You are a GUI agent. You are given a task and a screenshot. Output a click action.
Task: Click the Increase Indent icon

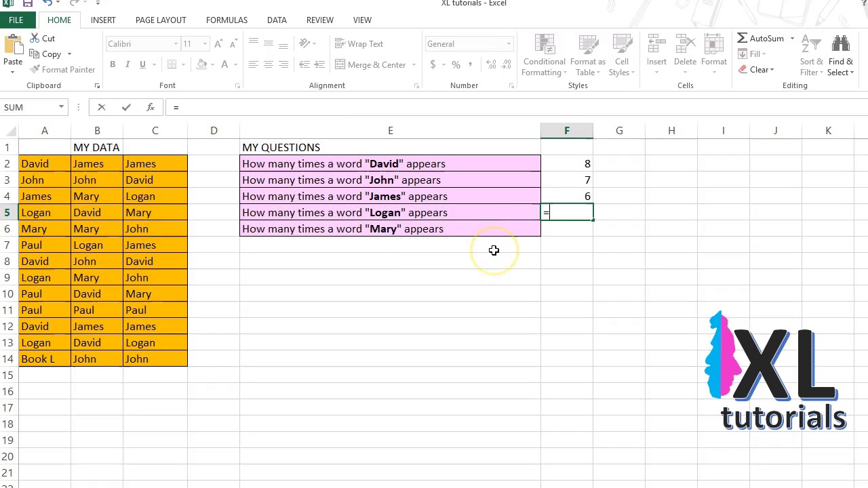(319, 65)
